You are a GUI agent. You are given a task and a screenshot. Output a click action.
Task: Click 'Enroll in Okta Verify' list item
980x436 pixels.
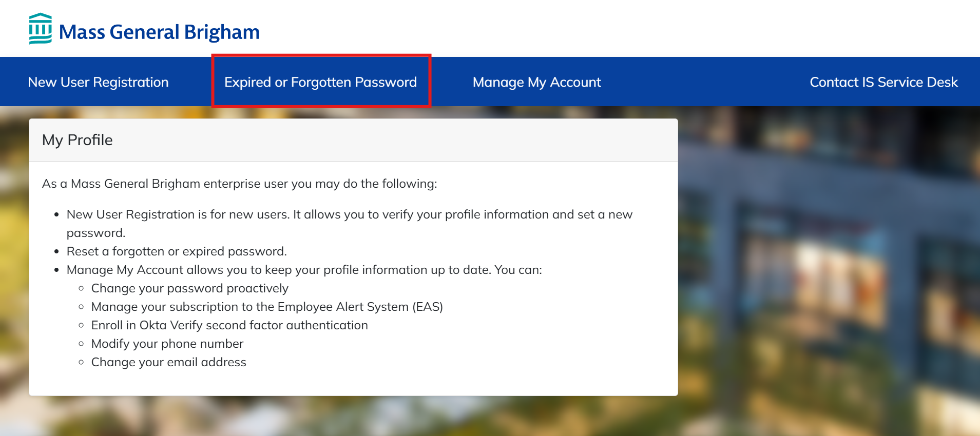tap(229, 325)
